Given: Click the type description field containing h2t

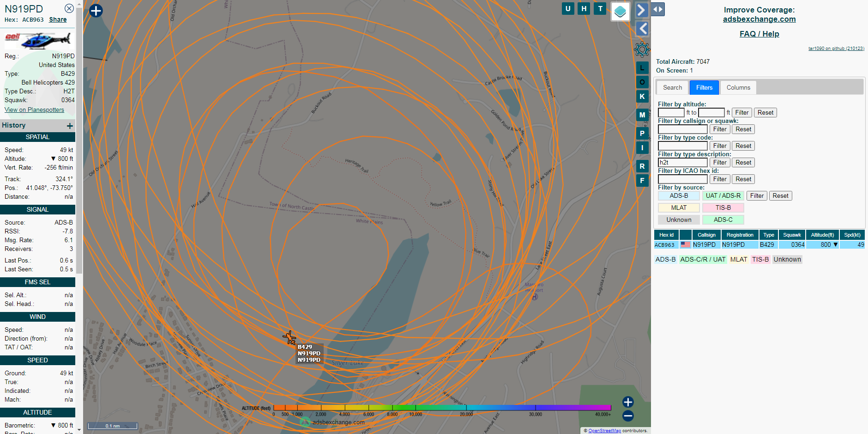Looking at the screenshot, I should point(682,162).
